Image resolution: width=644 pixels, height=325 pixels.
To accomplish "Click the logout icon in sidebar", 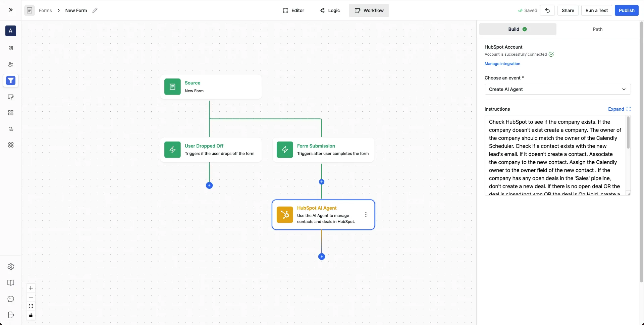I will click(11, 315).
